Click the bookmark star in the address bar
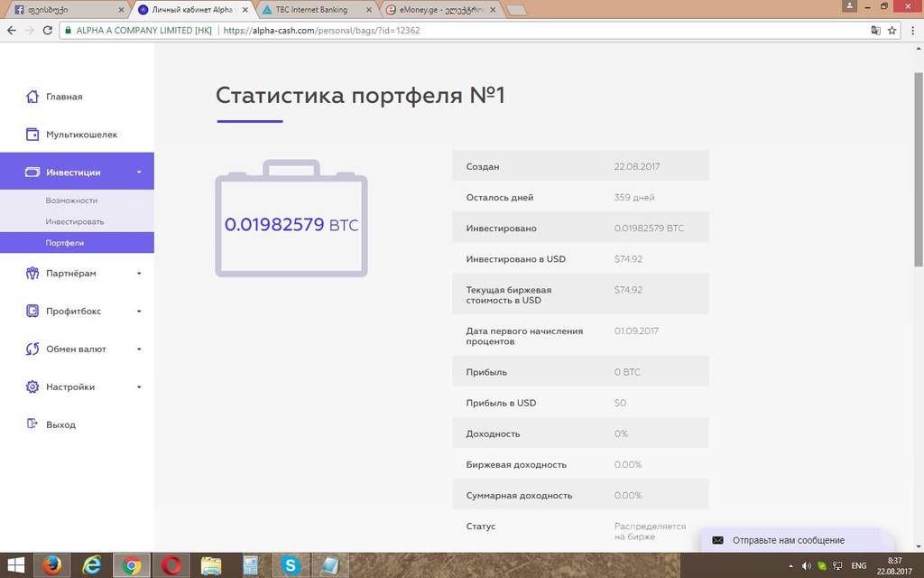 (892, 29)
